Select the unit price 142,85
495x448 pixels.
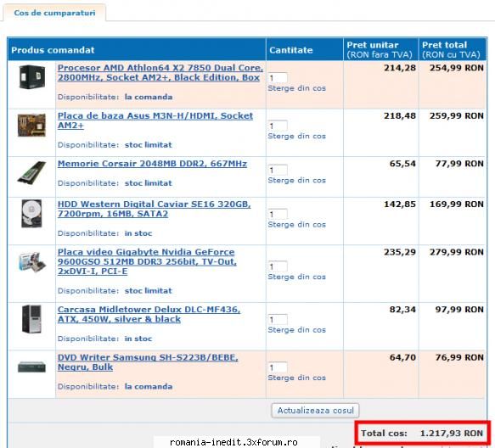[x=400, y=204]
